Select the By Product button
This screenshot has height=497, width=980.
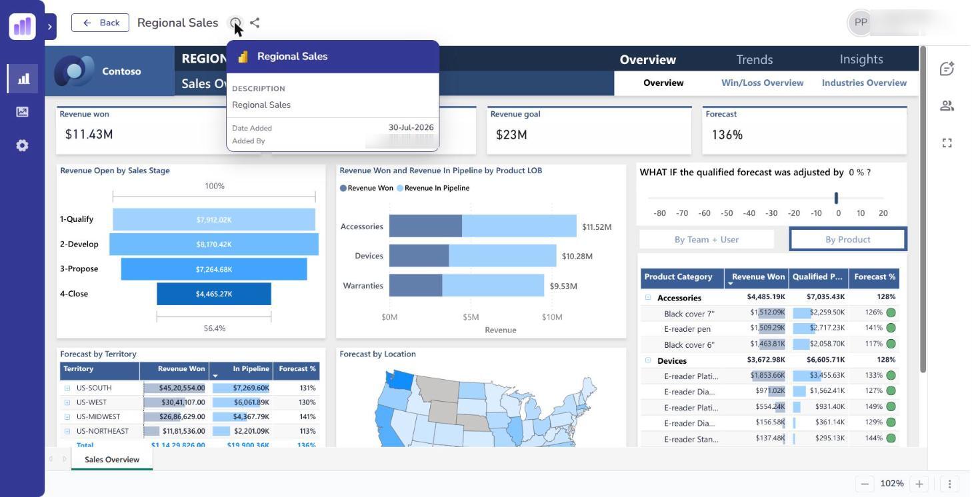848,239
